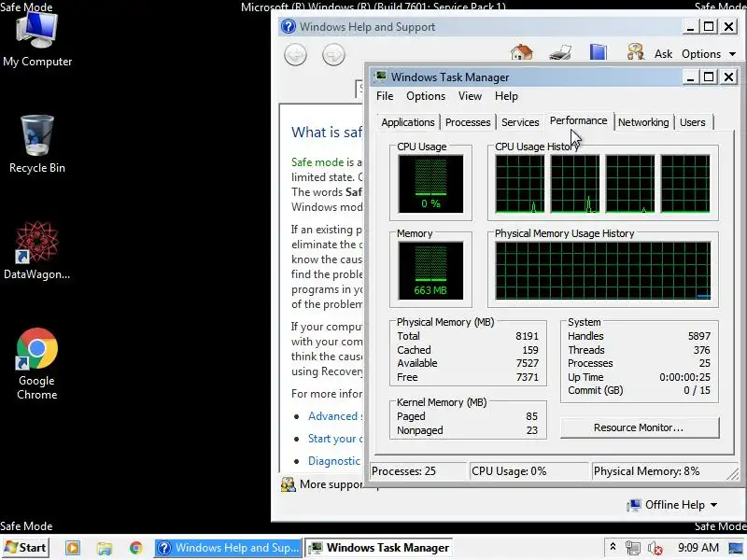This screenshot has width=747, height=560.
Task: Click the Show desktop icon at taskbar end
Action: pyautogui.click(x=737, y=548)
